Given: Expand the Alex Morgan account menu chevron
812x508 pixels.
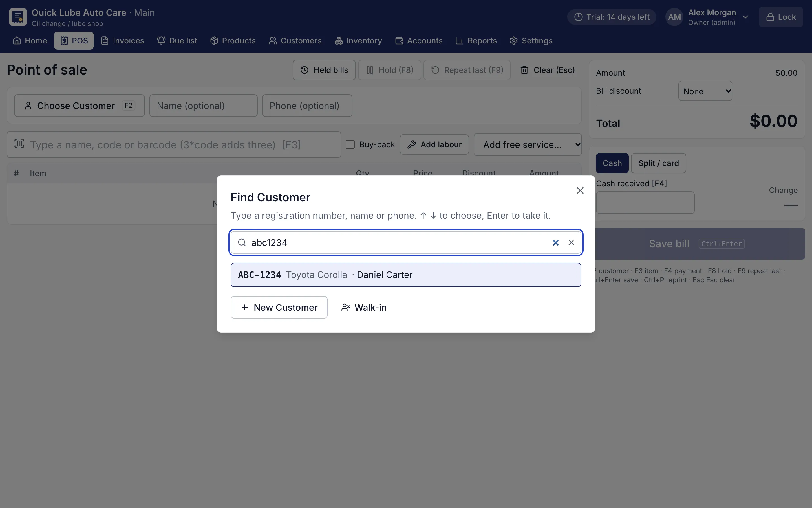Looking at the screenshot, I should pyautogui.click(x=745, y=17).
